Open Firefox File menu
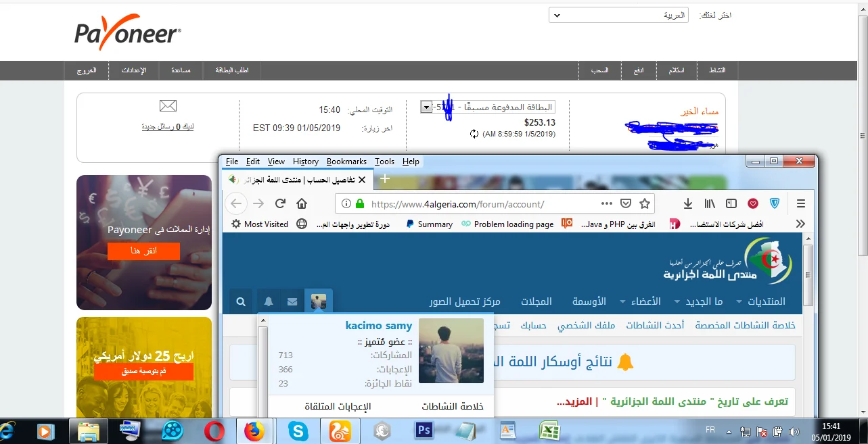868x444 pixels. (232, 162)
